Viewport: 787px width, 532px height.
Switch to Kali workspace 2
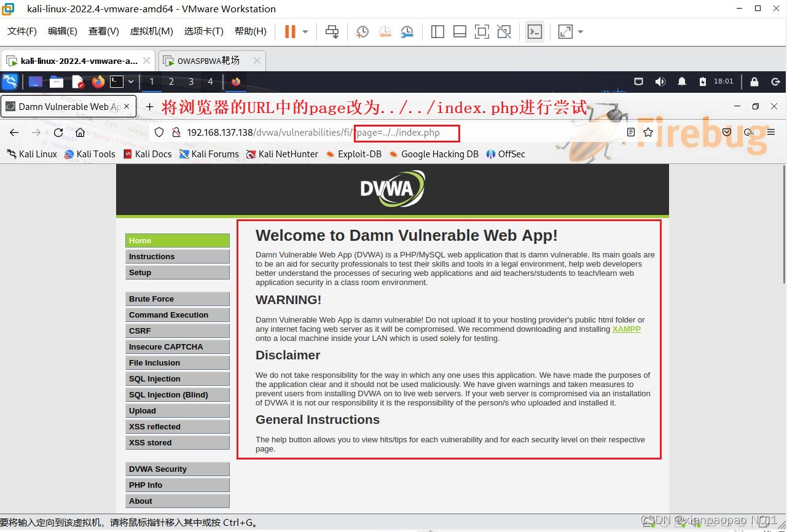pos(171,82)
